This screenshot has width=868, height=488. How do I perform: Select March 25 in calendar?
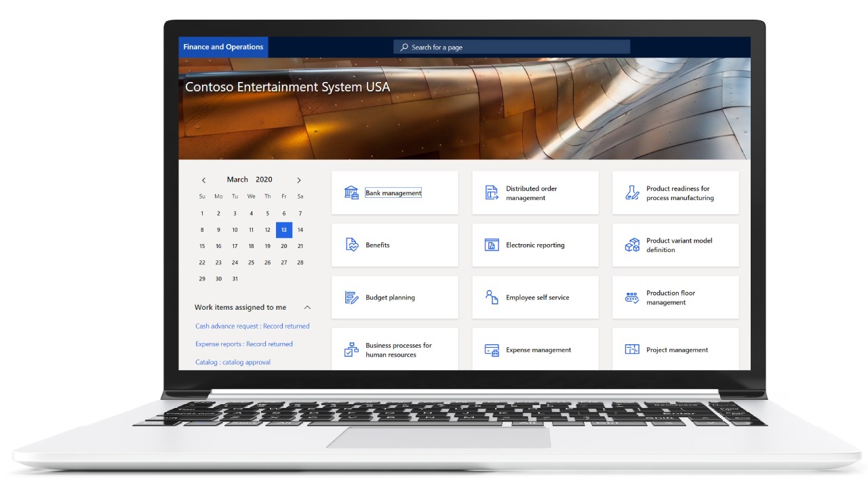[251, 262]
